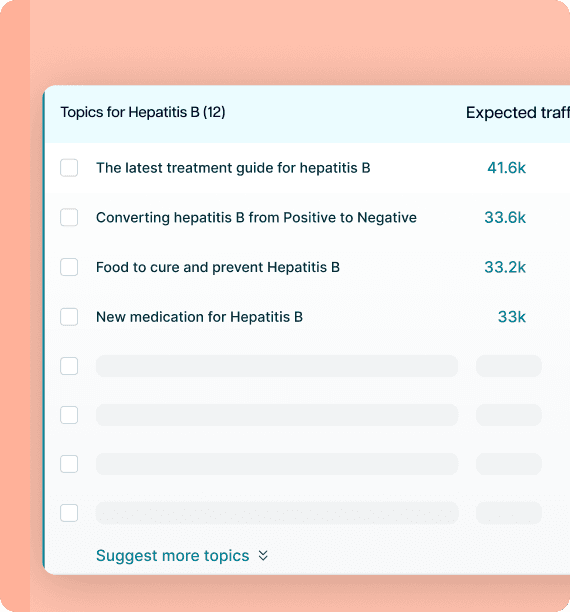The image size is (570, 612).
Task: Expand topics with the double chevron icon
Action: click(263, 555)
